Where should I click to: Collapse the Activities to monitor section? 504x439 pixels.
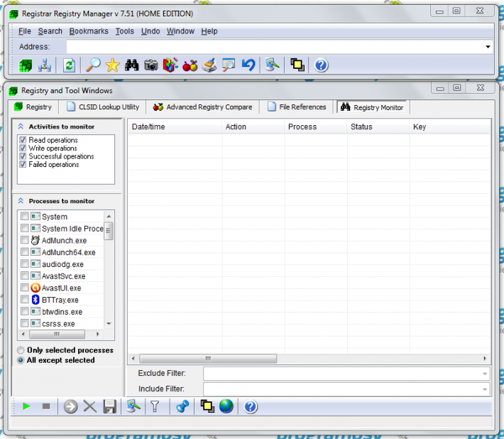coord(21,126)
